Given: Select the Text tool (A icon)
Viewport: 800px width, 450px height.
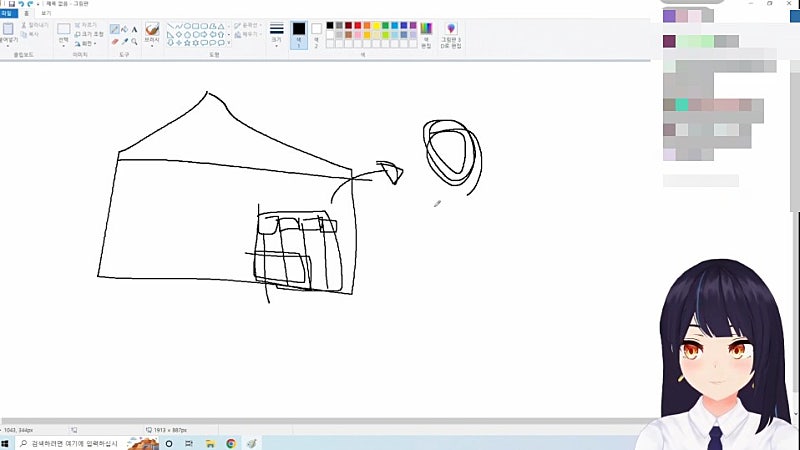Looking at the screenshot, I should click(134, 30).
